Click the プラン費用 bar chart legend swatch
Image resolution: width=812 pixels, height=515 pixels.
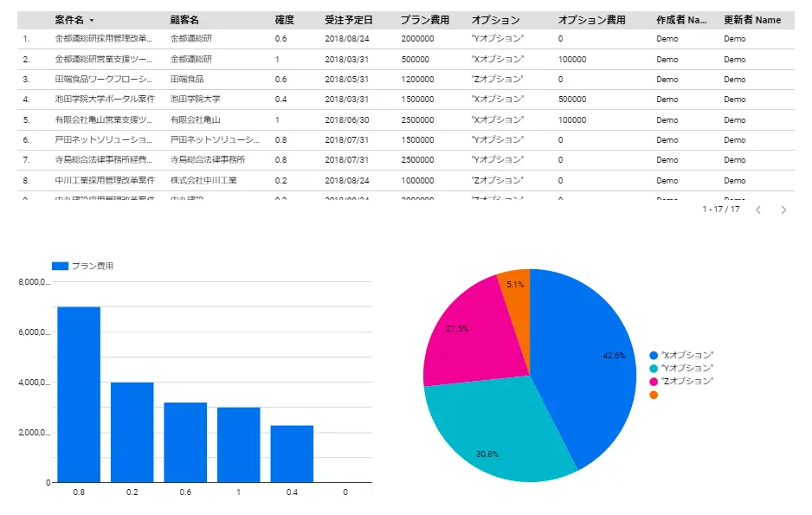[60, 266]
